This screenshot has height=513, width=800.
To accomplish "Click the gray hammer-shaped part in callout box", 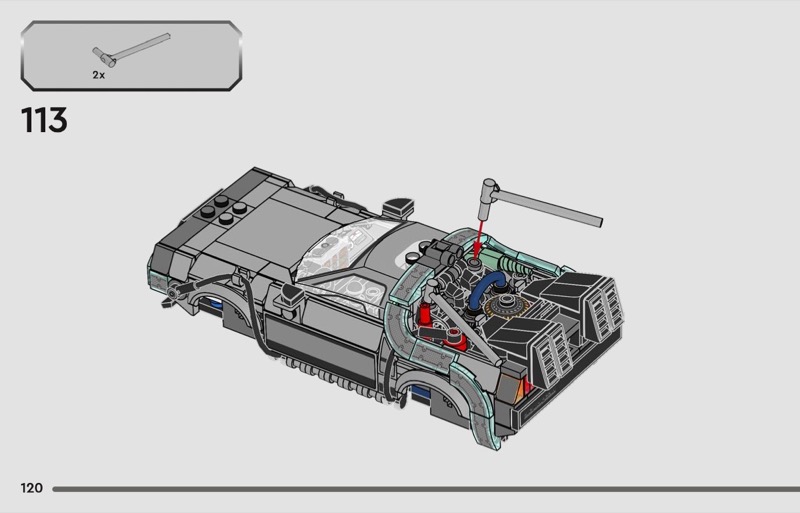I will click(x=130, y=48).
